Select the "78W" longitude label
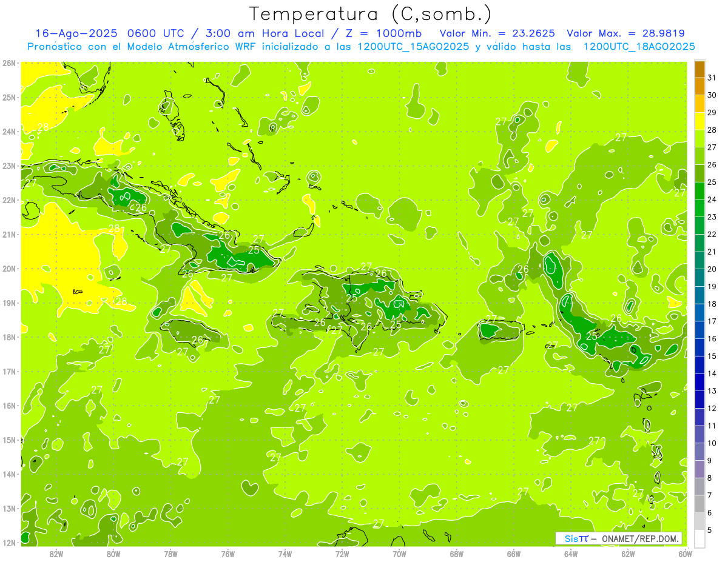The height and width of the screenshot is (562, 728). pos(170,554)
